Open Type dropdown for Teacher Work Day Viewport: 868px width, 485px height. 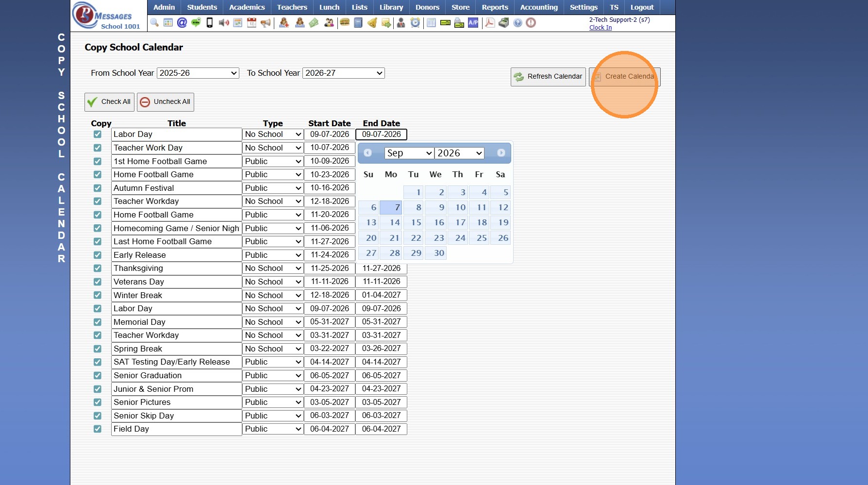point(273,148)
